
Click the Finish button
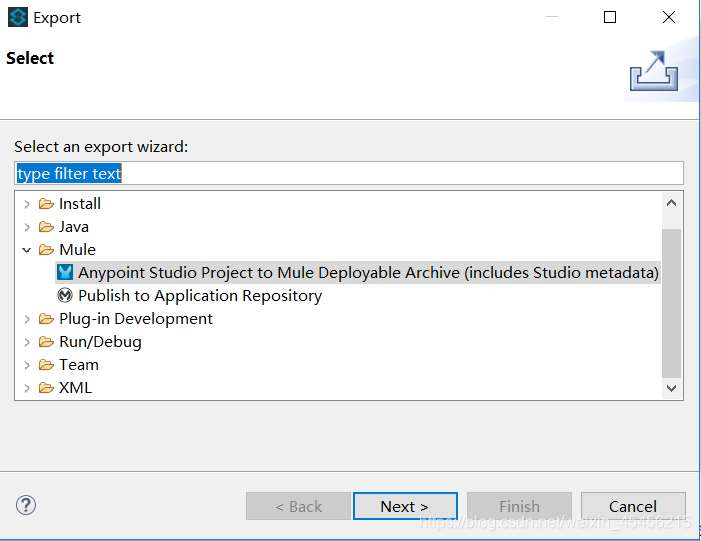(519, 506)
